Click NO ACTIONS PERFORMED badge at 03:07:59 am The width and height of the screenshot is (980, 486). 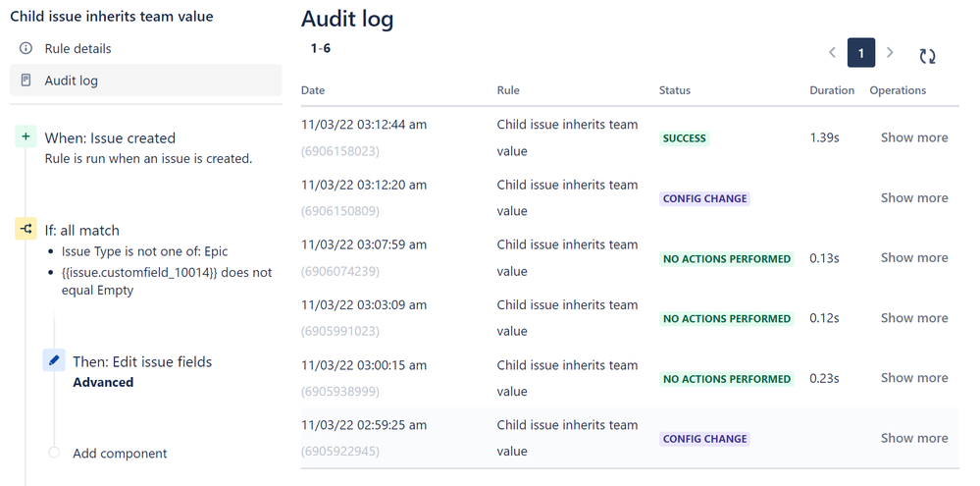(726, 259)
